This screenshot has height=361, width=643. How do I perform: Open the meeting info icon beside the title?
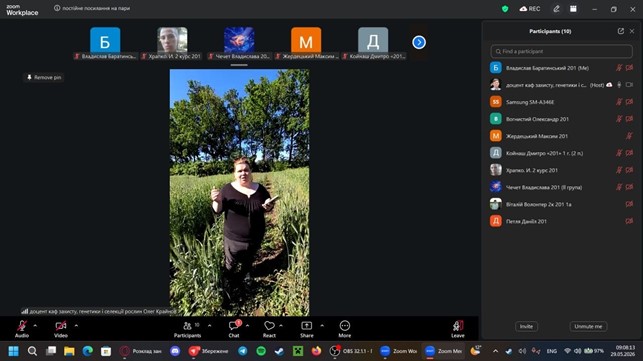(x=57, y=8)
